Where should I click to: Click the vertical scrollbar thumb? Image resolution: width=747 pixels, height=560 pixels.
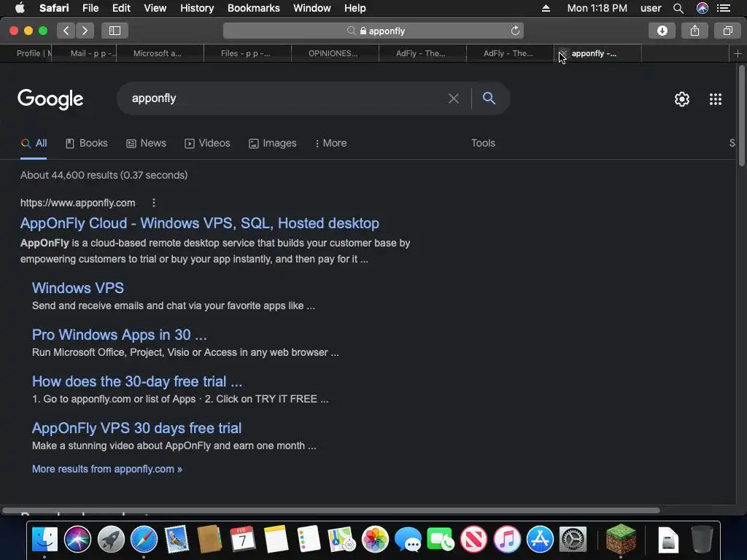[x=742, y=116]
